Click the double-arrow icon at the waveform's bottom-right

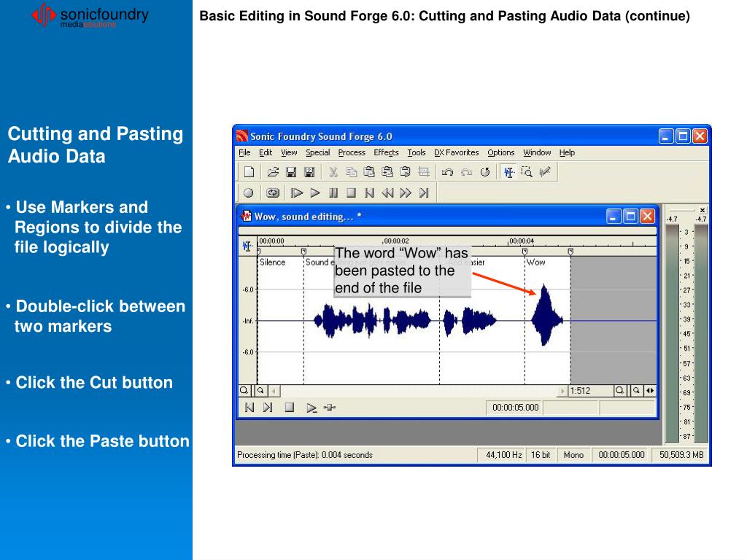click(650, 391)
